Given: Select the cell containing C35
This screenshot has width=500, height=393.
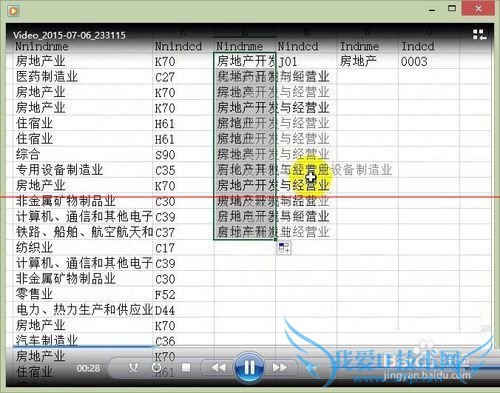Looking at the screenshot, I should [183, 170].
